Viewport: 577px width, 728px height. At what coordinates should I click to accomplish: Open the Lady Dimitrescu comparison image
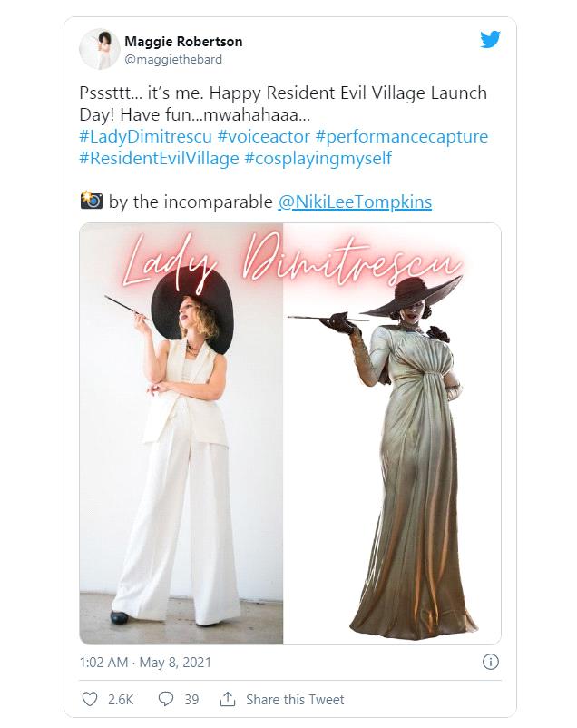[290, 434]
